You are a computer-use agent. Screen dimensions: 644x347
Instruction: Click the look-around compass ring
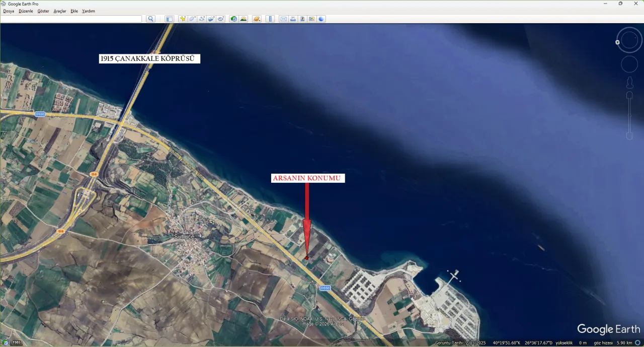[x=629, y=40]
